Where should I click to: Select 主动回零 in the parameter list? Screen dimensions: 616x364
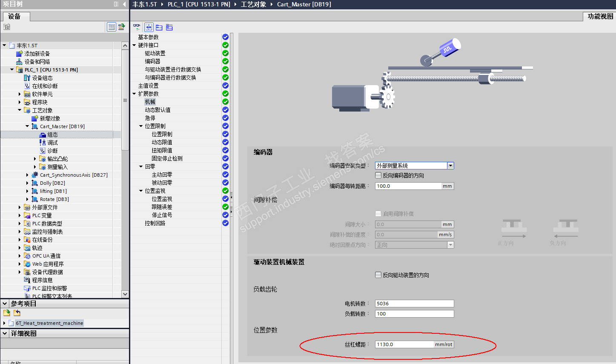tap(162, 175)
